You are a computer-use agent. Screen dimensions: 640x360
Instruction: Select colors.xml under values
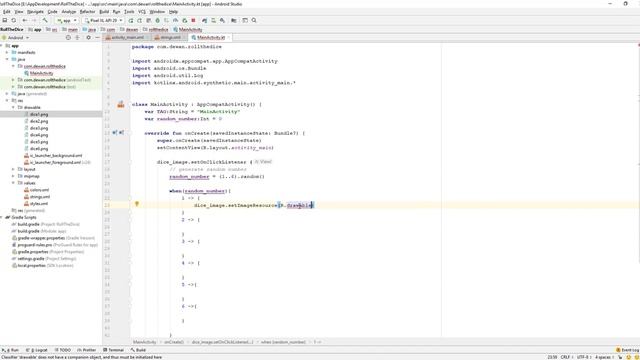pos(40,190)
